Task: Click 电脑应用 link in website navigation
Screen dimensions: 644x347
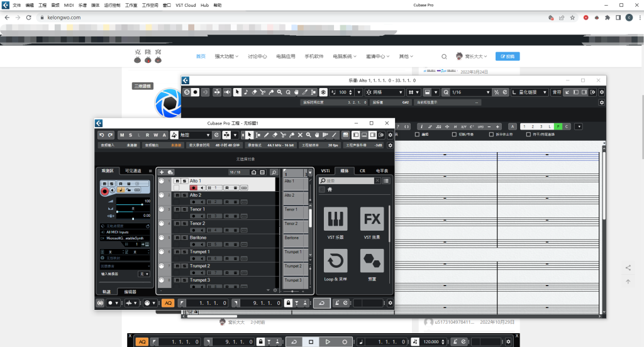Action: tap(286, 56)
